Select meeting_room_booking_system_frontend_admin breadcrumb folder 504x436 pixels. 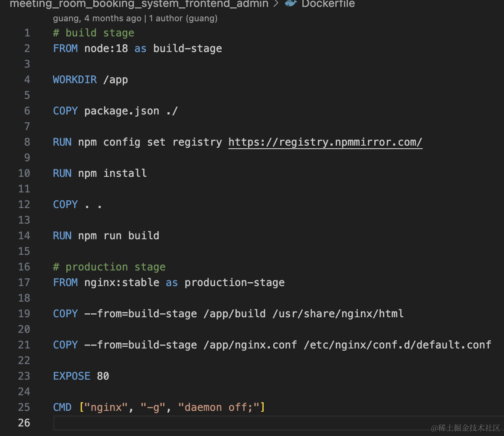point(139,4)
